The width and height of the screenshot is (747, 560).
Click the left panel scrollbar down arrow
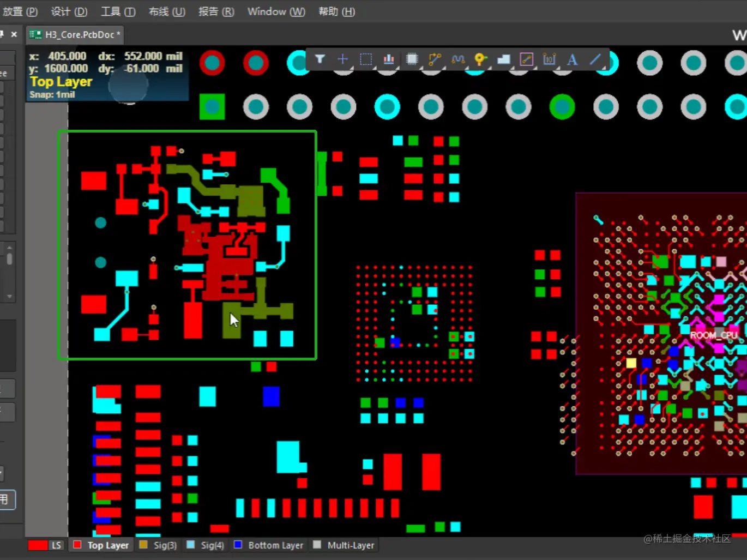[x=9, y=297]
